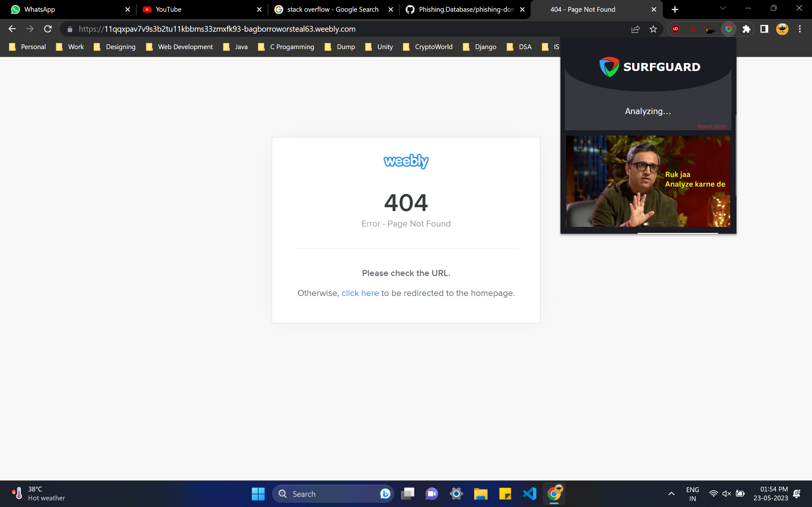Open Sticky Notes from the taskbar
The height and width of the screenshot is (507, 812).
(x=505, y=494)
